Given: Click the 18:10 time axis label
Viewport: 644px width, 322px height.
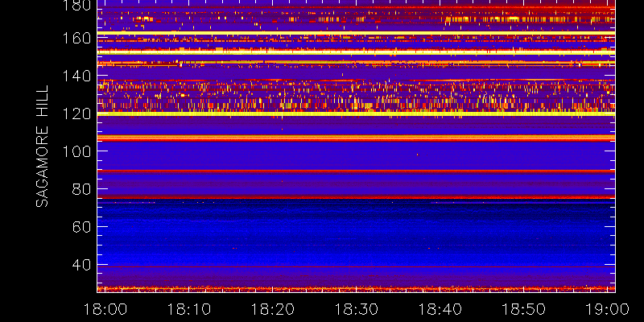Looking at the screenshot, I should tap(189, 309).
